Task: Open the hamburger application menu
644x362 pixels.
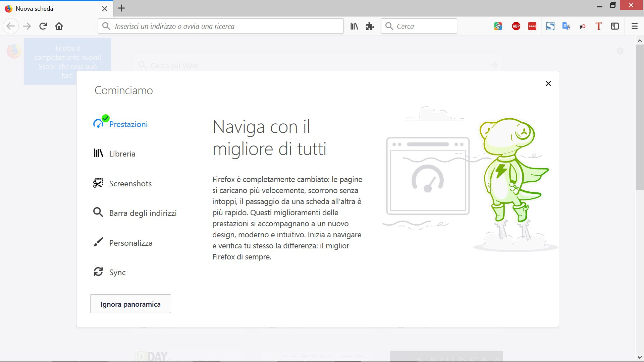Action: [x=634, y=26]
